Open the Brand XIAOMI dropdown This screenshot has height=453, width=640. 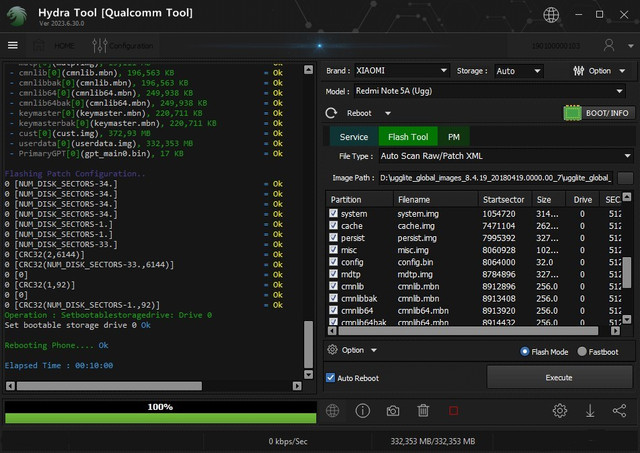pos(402,71)
